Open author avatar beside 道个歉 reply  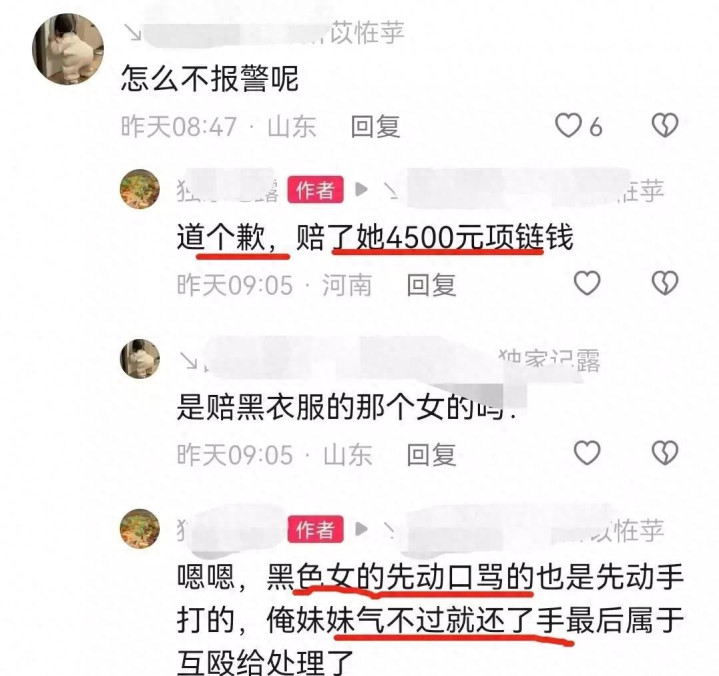pyautogui.click(x=140, y=189)
